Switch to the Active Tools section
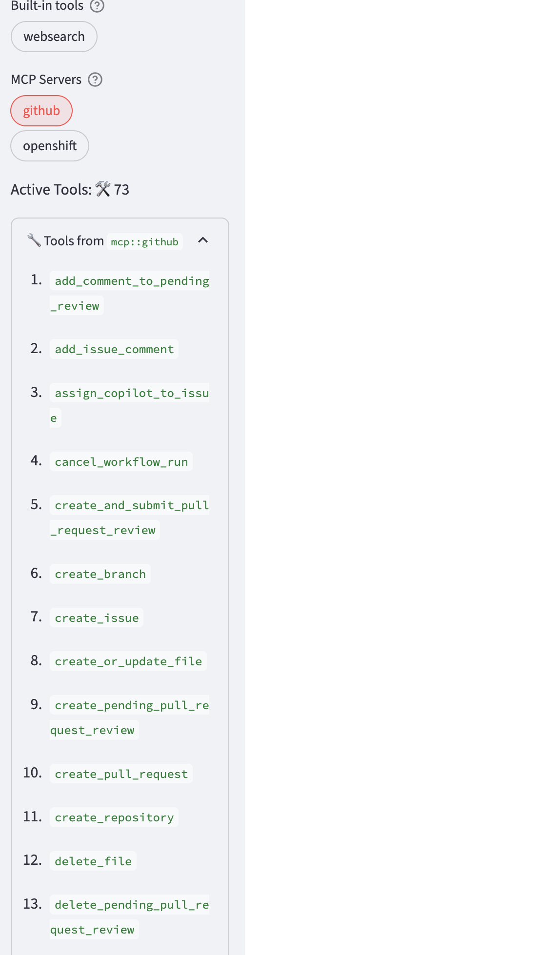560x955 pixels. (51, 189)
